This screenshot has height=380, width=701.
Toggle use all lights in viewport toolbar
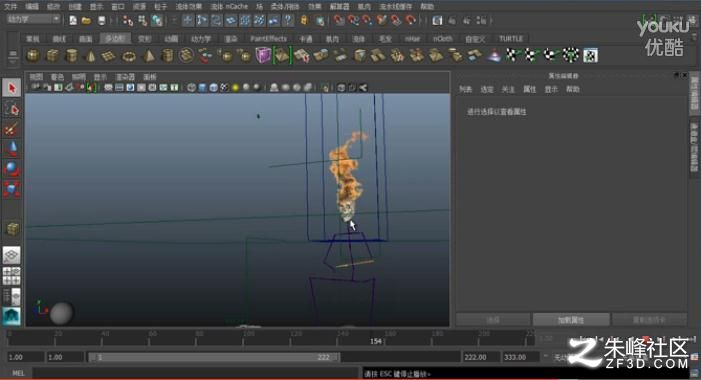click(235, 88)
